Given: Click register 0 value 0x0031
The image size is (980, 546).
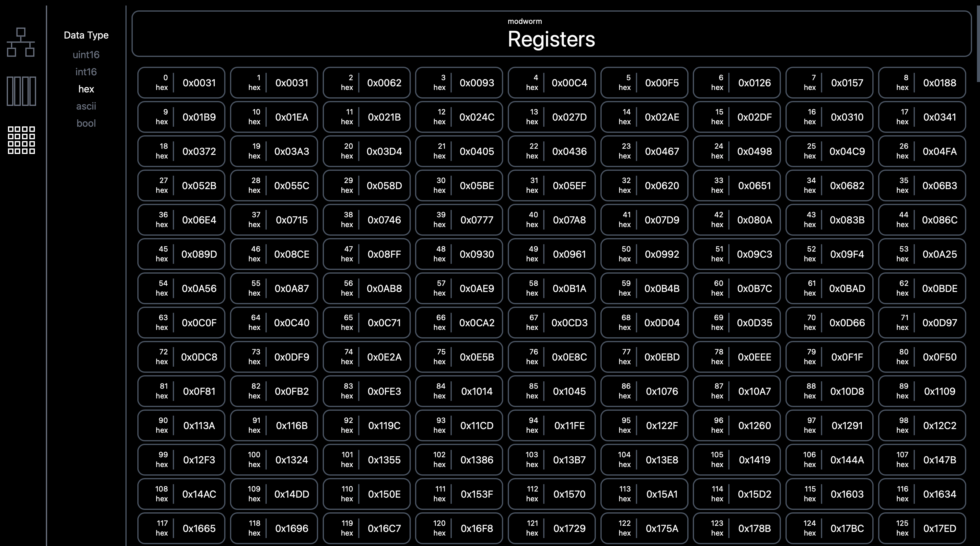Looking at the screenshot, I should pos(199,83).
